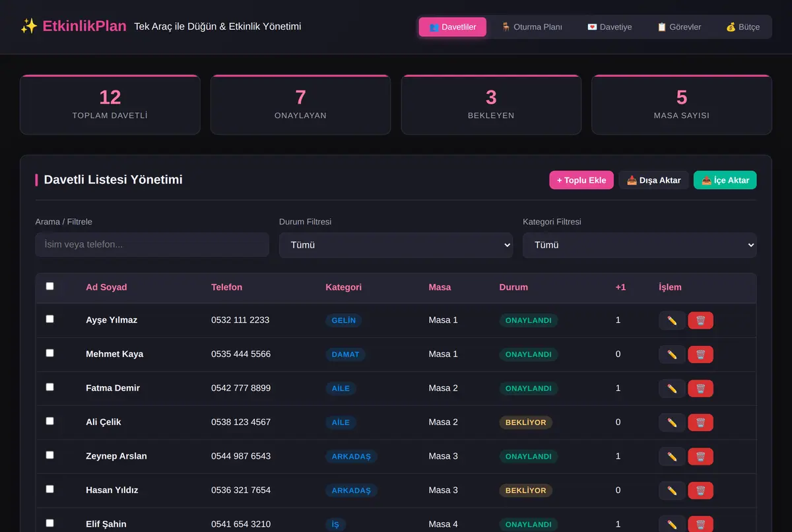Delete Zeynep Arslan via trash icon
This screenshot has width=792, height=532.
[x=700, y=456]
